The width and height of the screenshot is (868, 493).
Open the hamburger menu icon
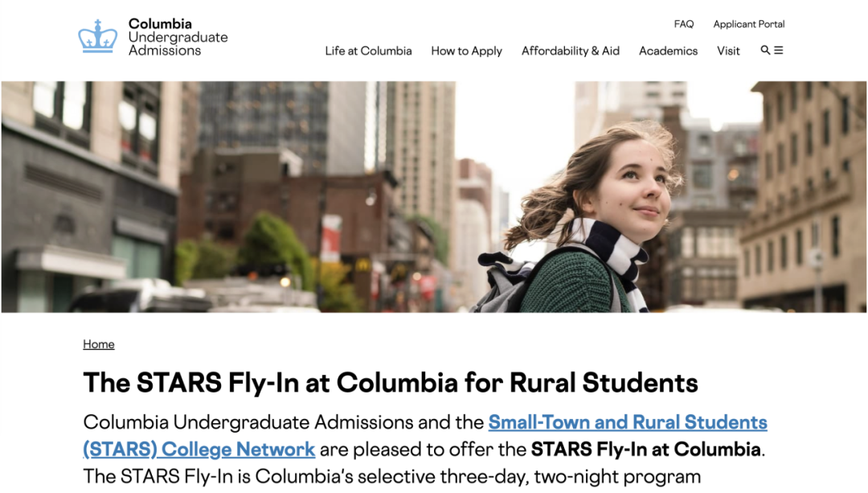pyautogui.click(x=779, y=50)
